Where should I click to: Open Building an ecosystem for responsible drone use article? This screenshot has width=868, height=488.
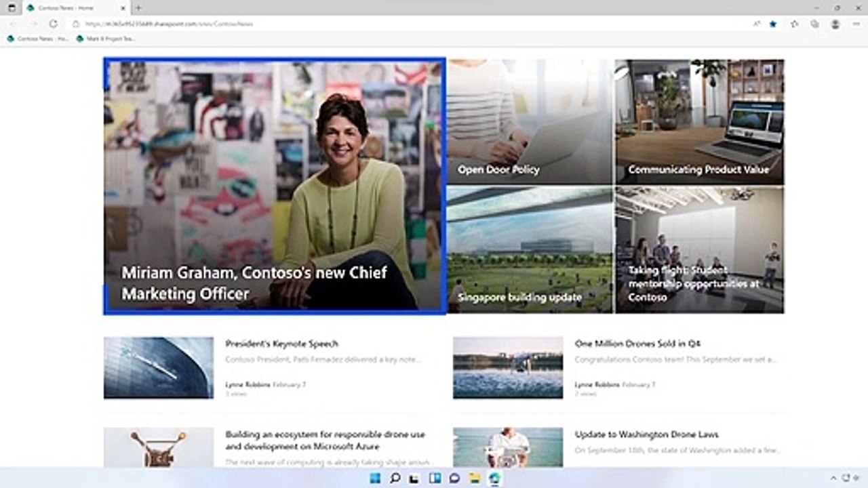click(x=325, y=441)
